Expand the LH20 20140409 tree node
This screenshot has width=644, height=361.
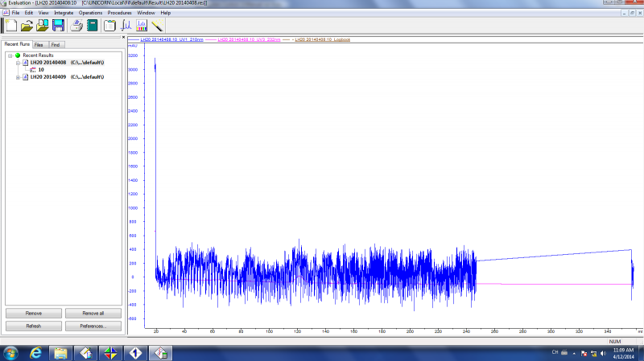[18, 77]
